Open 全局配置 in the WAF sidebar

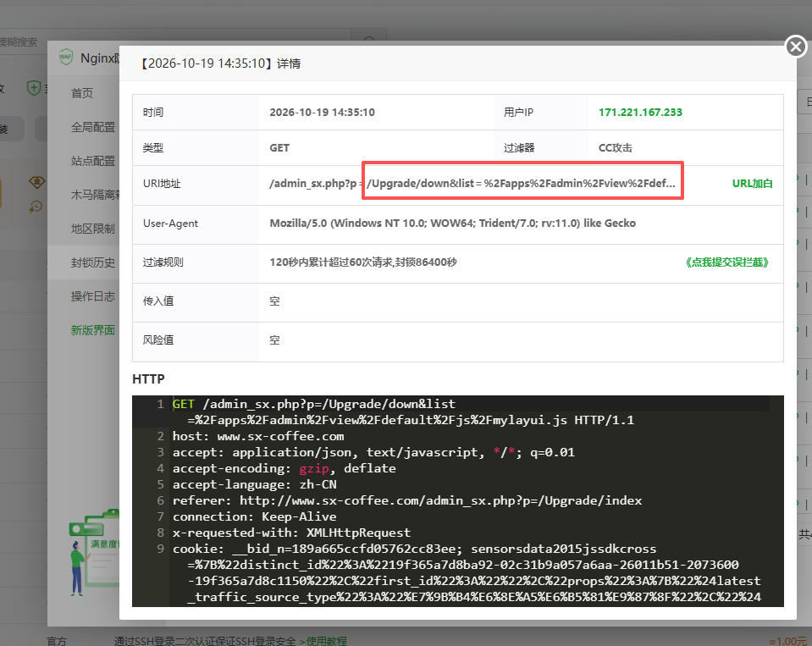tap(93, 127)
